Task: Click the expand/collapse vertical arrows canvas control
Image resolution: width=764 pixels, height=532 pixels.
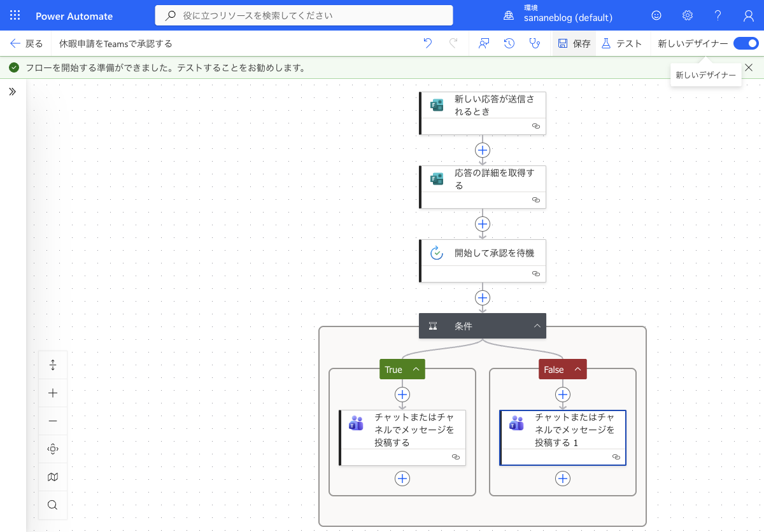Action: point(53,365)
